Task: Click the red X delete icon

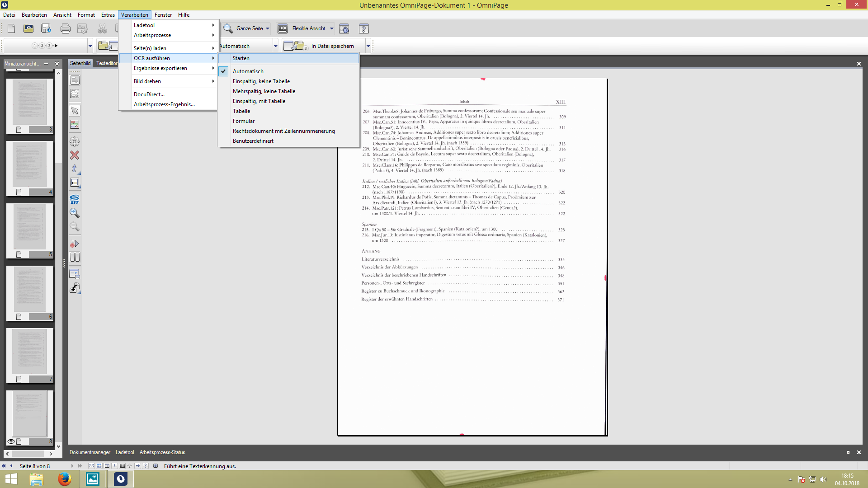Action: point(75,155)
